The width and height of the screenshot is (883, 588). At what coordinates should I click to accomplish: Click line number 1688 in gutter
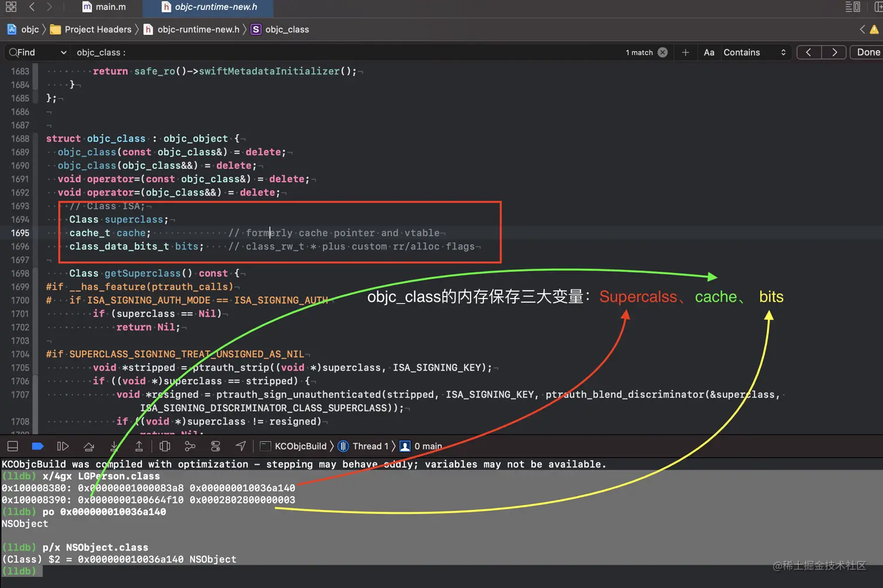(x=20, y=138)
